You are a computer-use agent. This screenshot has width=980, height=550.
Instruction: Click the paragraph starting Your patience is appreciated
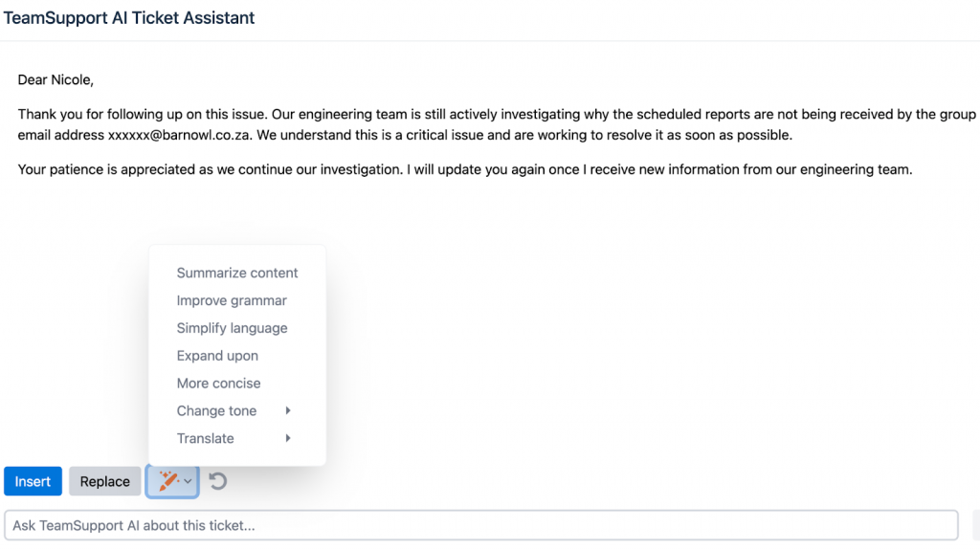(x=465, y=170)
